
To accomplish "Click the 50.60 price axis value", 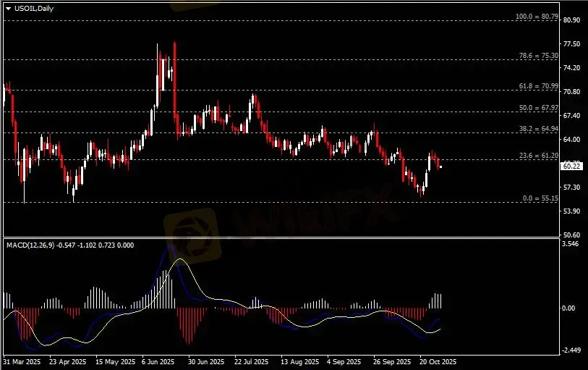I will click(x=571, y=235).
